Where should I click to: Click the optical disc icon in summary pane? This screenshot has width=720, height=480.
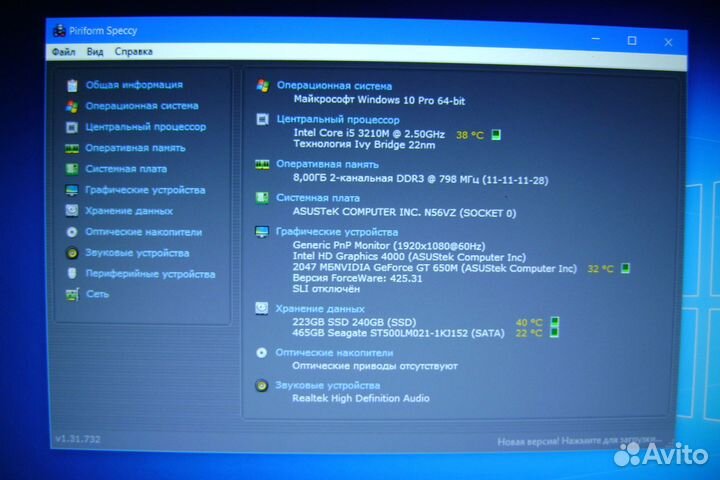click(261, 353)
